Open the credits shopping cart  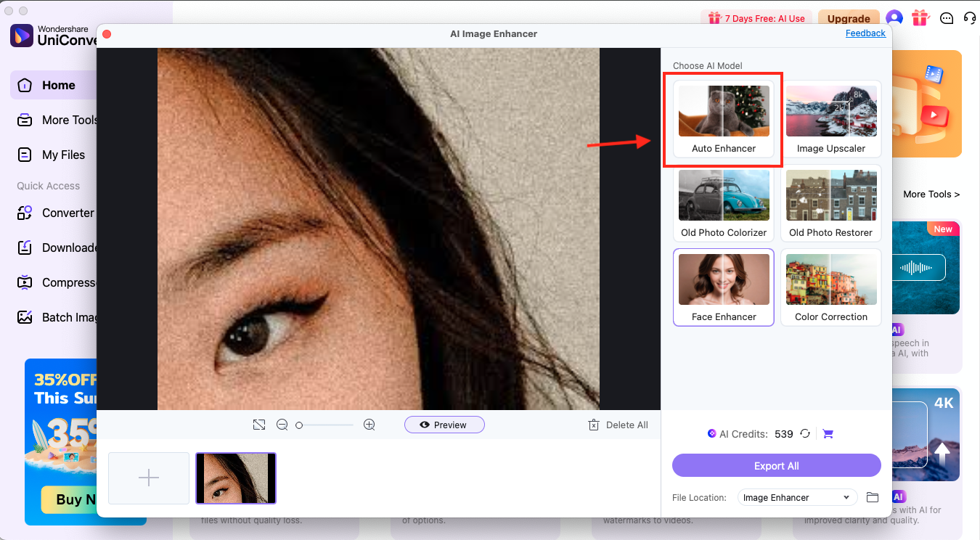click(x=828, y=434)
